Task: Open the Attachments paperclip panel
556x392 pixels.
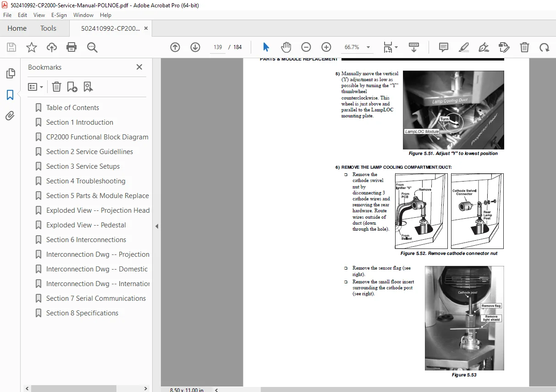Action: click(10, 116)
